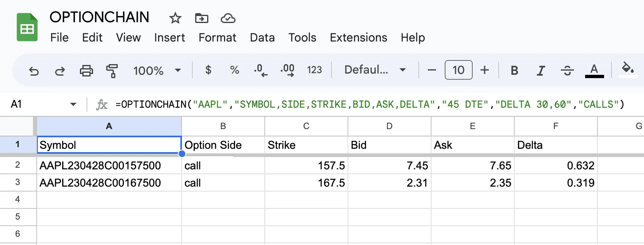644x245 pixels.
Task: Open the text color picker
Action: point(594,70)
